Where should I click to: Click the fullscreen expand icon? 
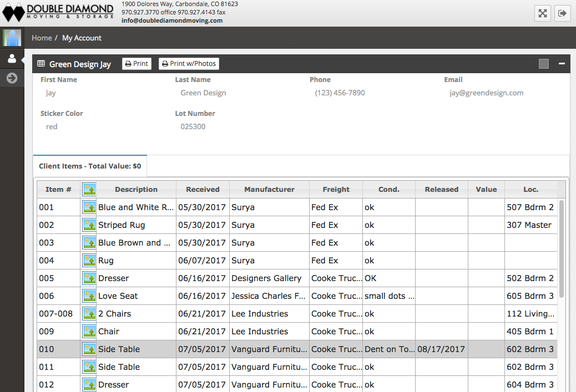(x=543, y=13)
